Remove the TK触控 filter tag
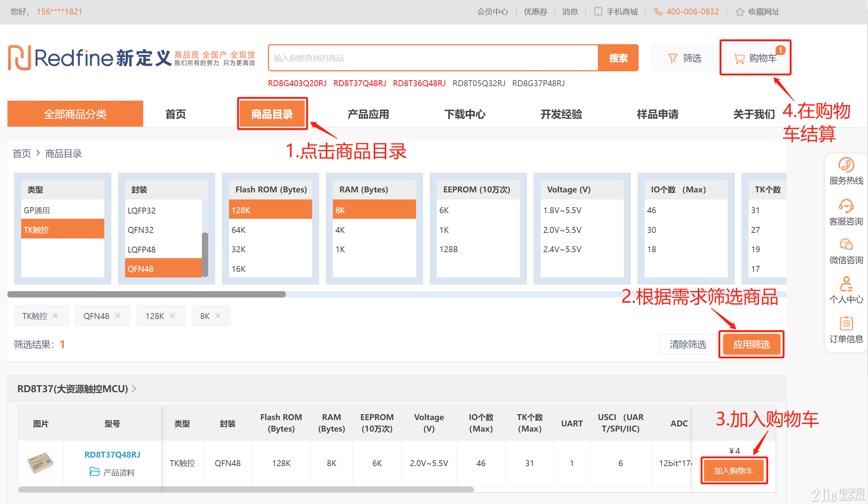 click(x=55, y=315)
